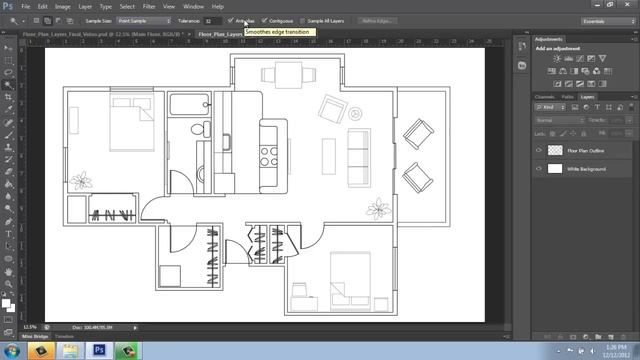Choose New Selection mode in options bar
The width and height of the screenshot is (640, 360).
point(36,21)
